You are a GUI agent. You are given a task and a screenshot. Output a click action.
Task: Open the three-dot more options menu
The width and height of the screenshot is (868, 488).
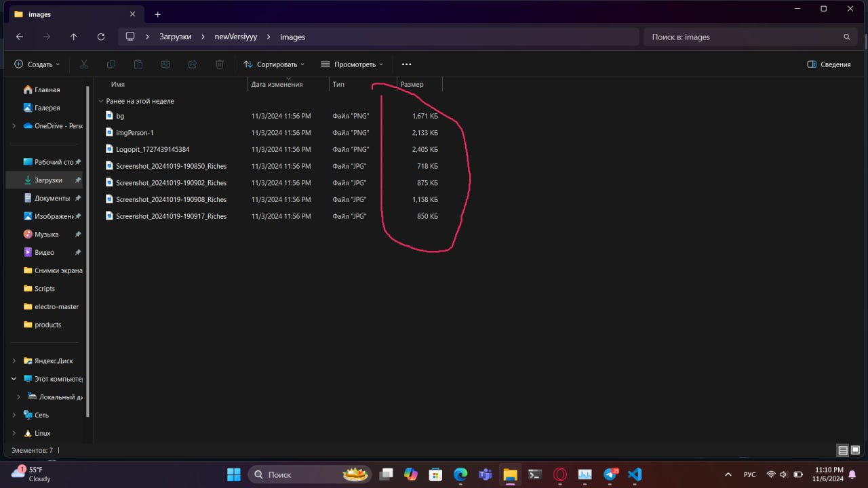pyautogui.click(x=407, y=64)
